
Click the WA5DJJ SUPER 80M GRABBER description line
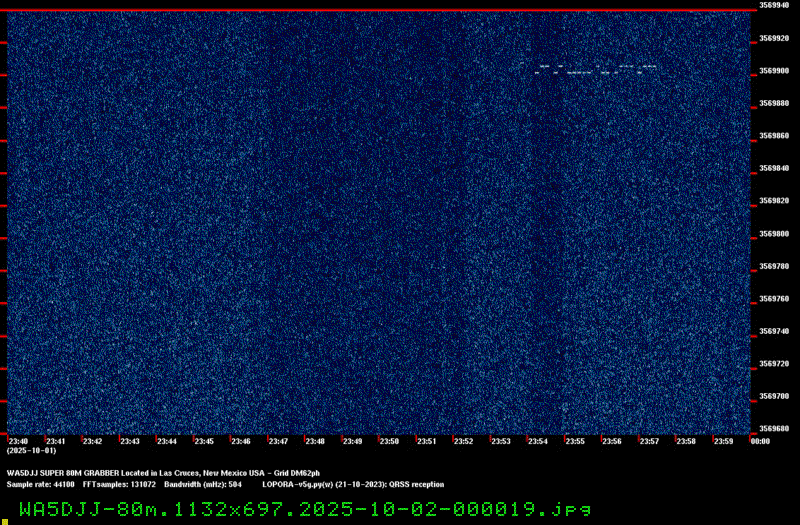click(163, 473)
